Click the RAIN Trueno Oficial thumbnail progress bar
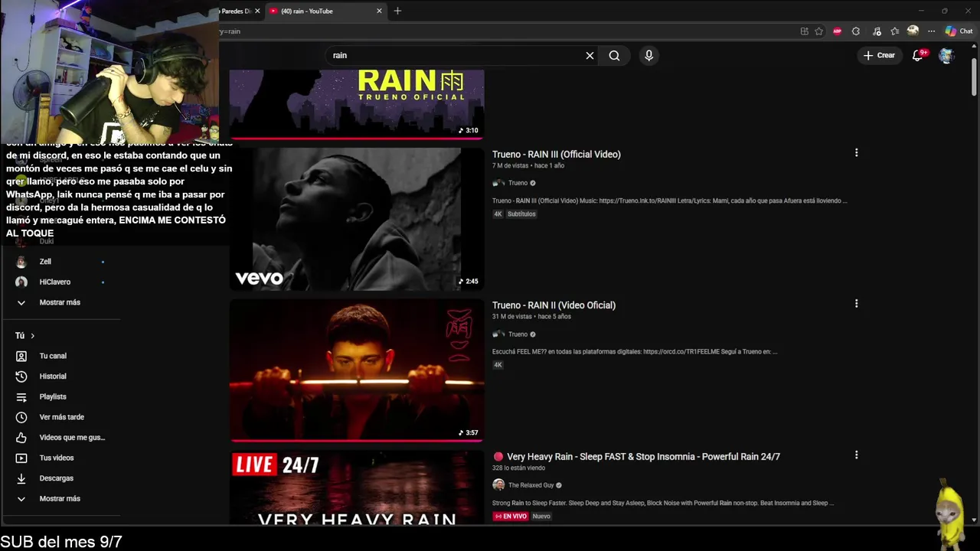980x551 pixels. 357,139
